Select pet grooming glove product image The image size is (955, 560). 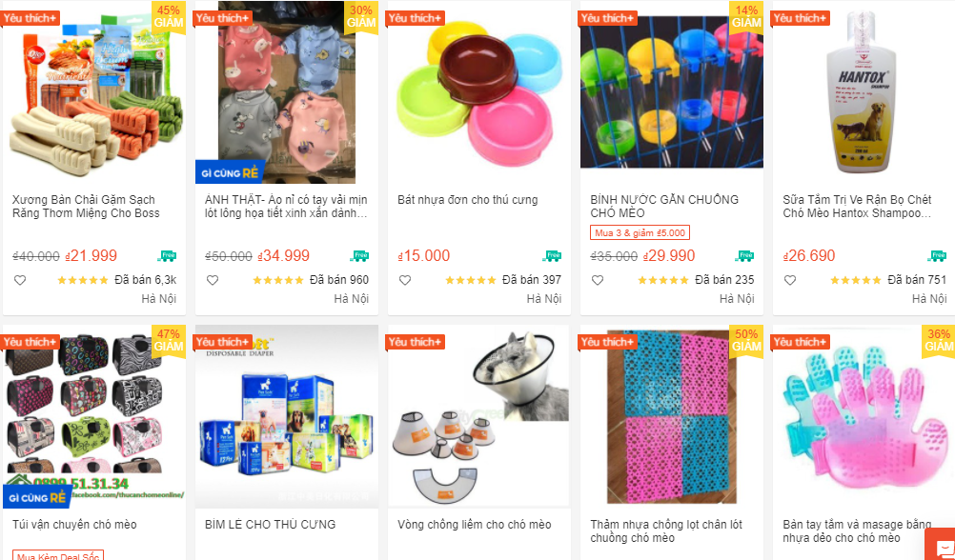coord(864,417)
